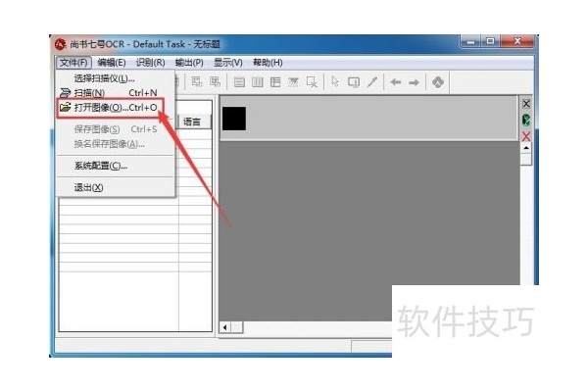Click the delete-region toolbar icon
588x392 pixels.
312,81
